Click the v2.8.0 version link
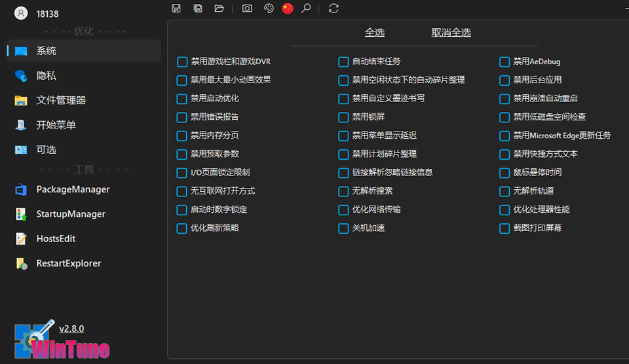 pyautogui.click(x=71, y=329)
